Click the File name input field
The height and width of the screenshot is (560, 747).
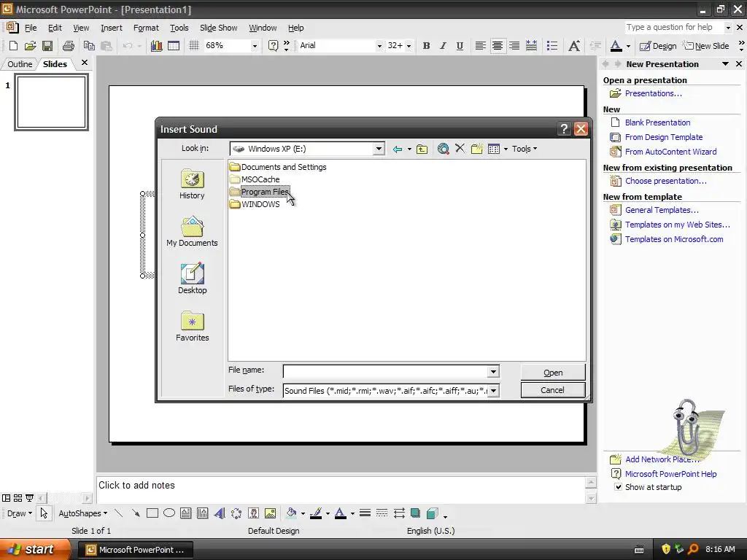tap(386, 371)
